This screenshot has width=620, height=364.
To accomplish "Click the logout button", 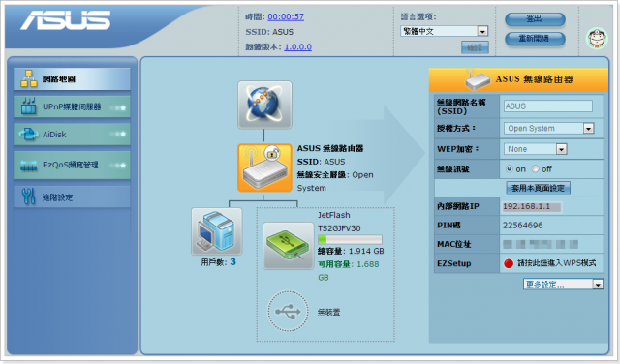I will point(535,19).
